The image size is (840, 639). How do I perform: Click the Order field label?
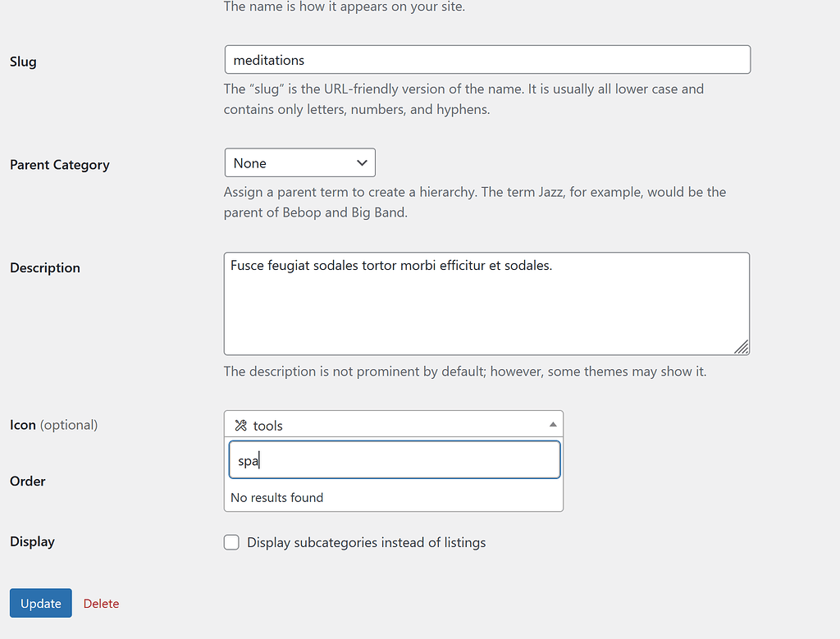click(x=28, y=482)
